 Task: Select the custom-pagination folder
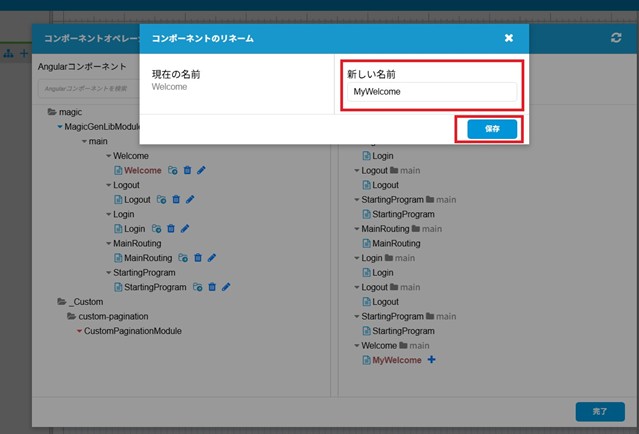pyautogui.click(x=105, y=316)
